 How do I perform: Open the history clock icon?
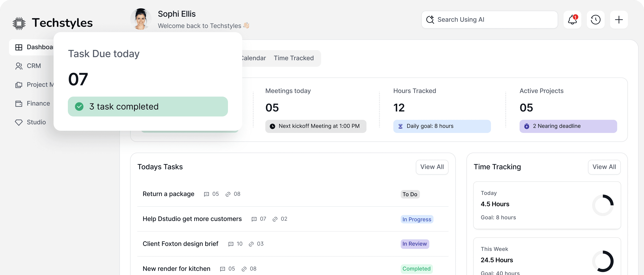click(x=596, y=19)
